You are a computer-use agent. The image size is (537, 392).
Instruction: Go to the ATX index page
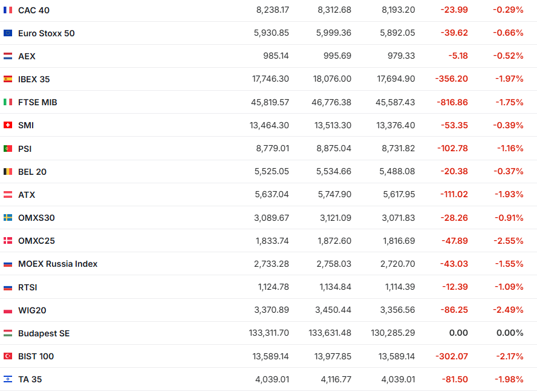point(27,195)
